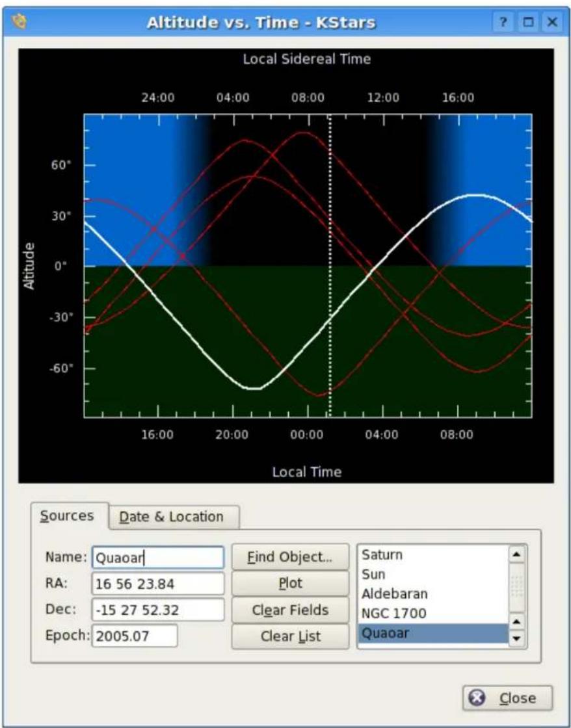Image resolution: width=571 pixels, height=728 pixels.
Task: Close the window with the X title button
Action: (552, 22)
